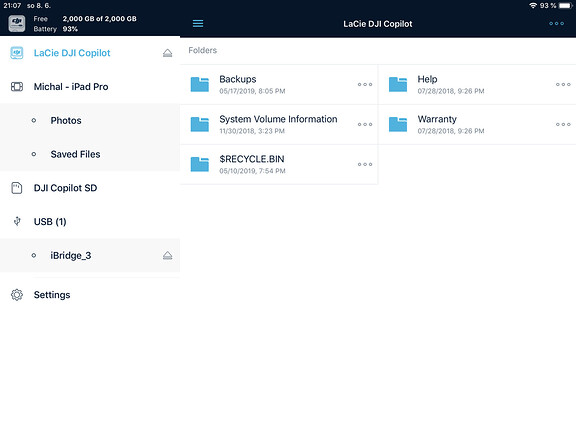The image size is (576, 432).
Task: Click the Settings gear icon
Action: 17,295
